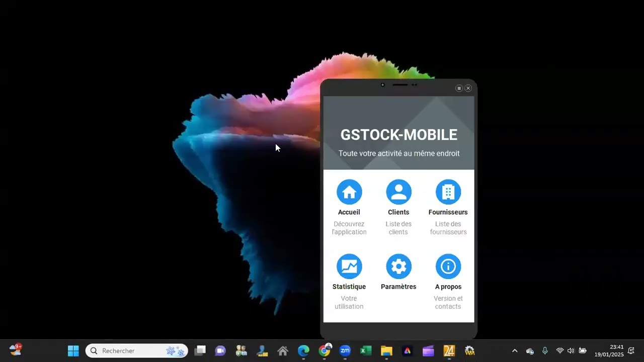
Task: Click the OneDrive cloud tray icon
Action: 530,351
